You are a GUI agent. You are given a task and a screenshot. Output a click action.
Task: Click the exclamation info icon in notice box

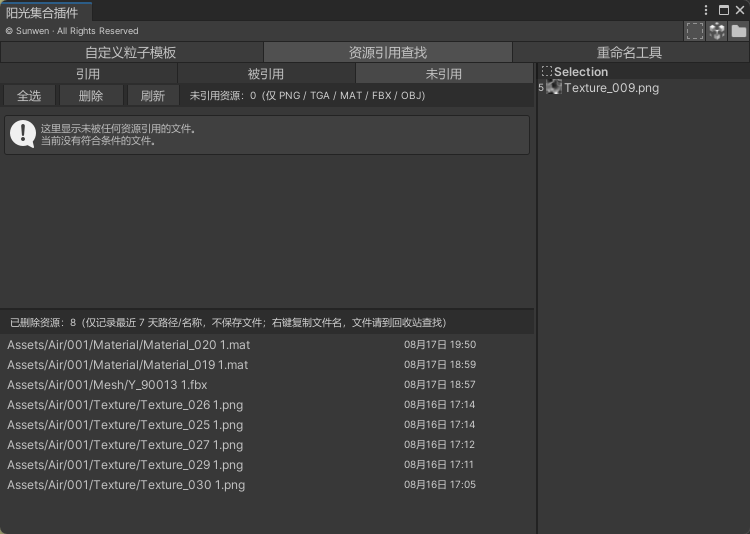click(22, 134)
